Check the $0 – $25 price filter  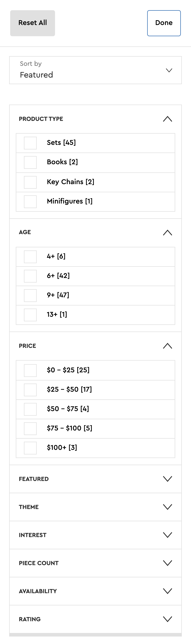tap(30, 370)
